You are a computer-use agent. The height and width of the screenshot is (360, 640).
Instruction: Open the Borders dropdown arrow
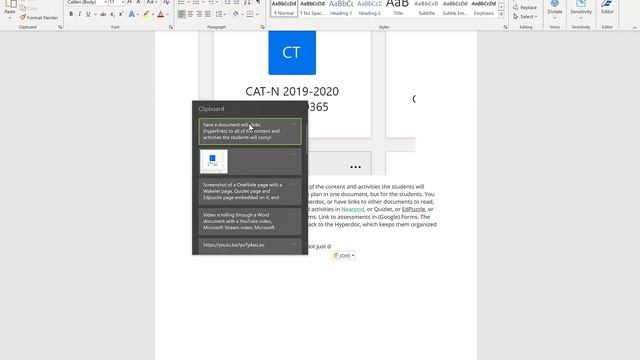point(257,14)
